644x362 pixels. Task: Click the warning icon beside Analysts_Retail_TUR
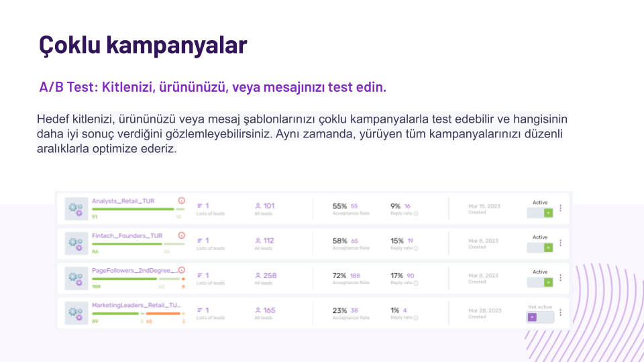(182, 200)
